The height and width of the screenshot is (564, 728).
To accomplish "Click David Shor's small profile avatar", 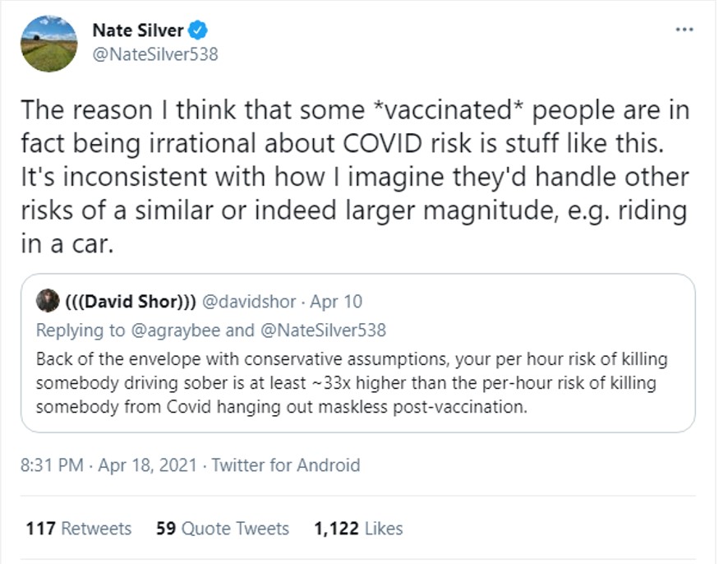I will tap(48, 301).
